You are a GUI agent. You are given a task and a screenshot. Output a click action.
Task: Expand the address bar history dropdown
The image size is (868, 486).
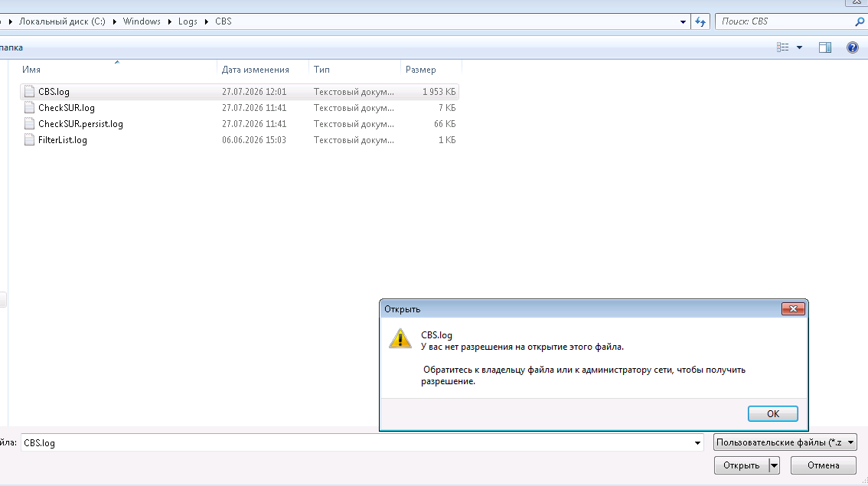point(683,21)
